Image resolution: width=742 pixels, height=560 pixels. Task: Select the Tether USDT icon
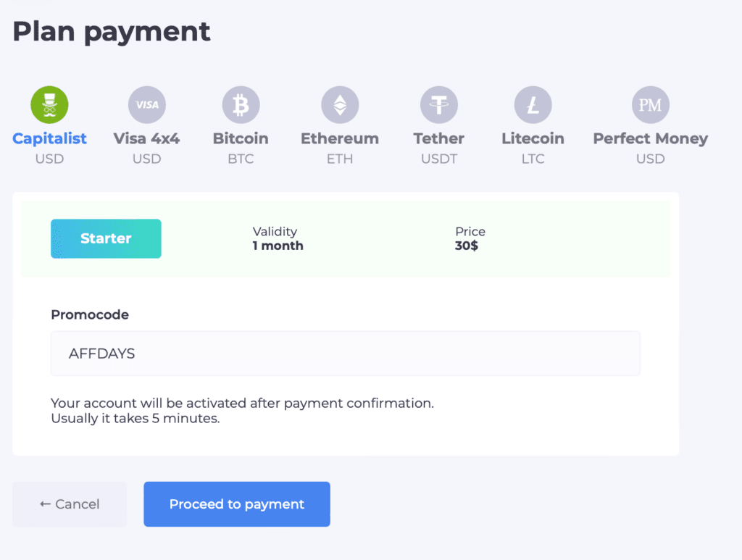pyautogui.click(x=438, y=104)
